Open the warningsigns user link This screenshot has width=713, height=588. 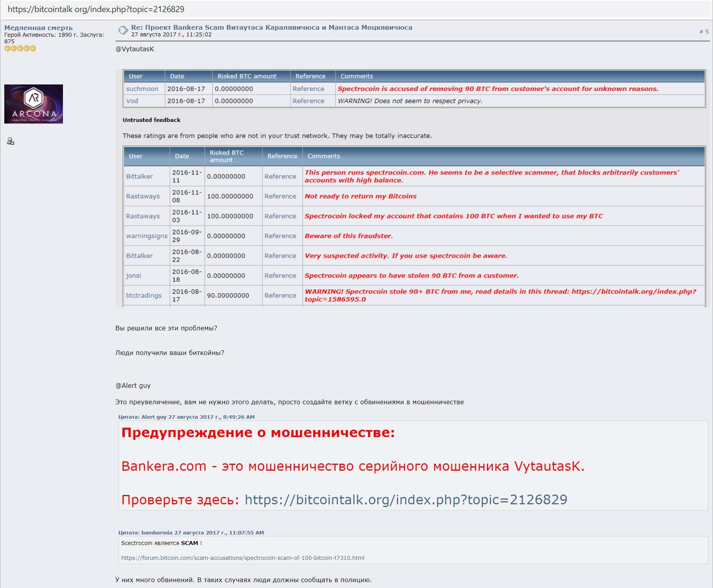point(147,236)
